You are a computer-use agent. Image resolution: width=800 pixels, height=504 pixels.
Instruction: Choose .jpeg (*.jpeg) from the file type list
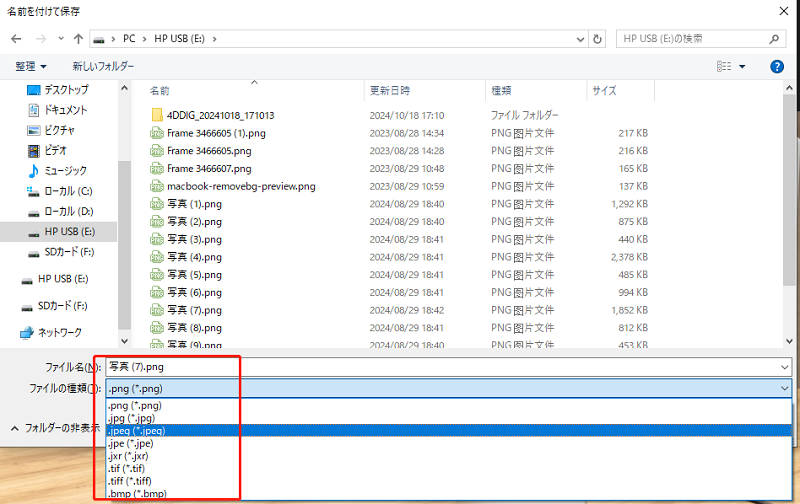click(x=136, y=430)
